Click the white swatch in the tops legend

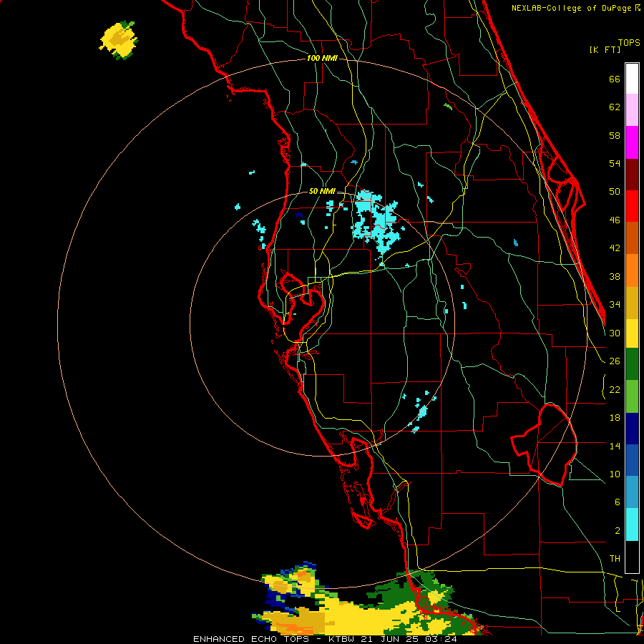point(632,79)
